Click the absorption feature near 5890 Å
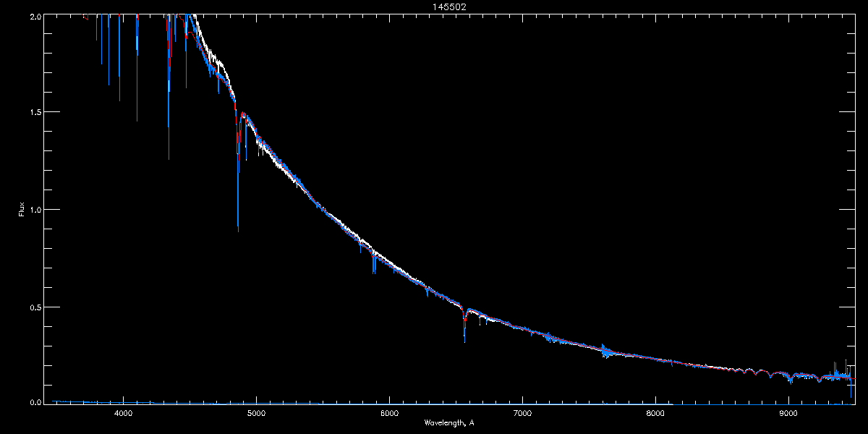 [374, 263]
